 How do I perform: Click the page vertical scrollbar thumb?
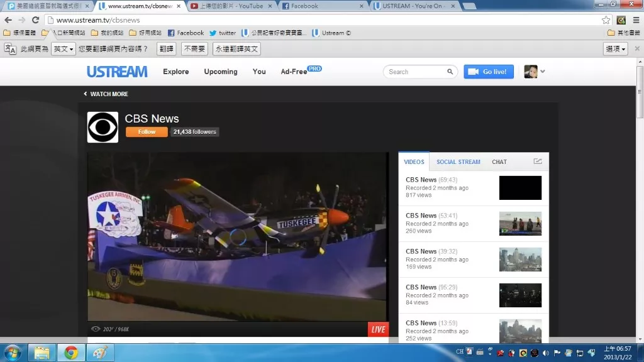click(x=640, y=91)
